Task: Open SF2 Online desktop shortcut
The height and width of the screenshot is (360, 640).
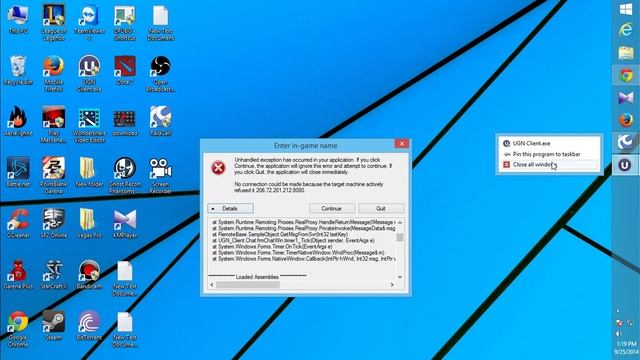Action: coord(53,223)
